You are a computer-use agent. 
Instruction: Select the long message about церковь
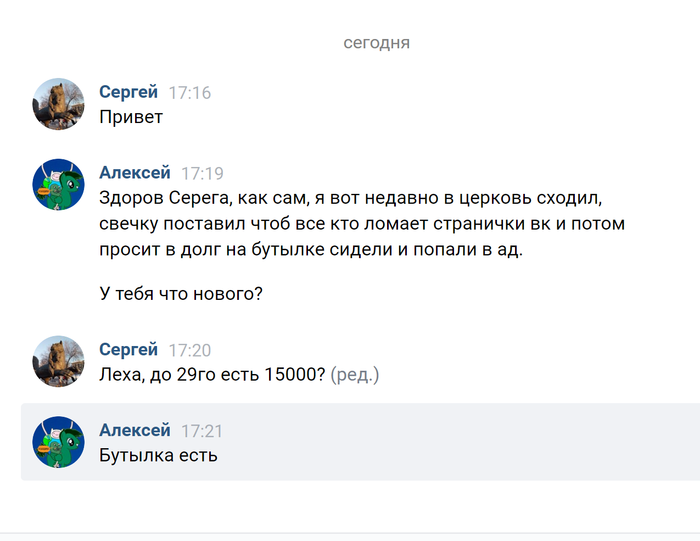362,223
